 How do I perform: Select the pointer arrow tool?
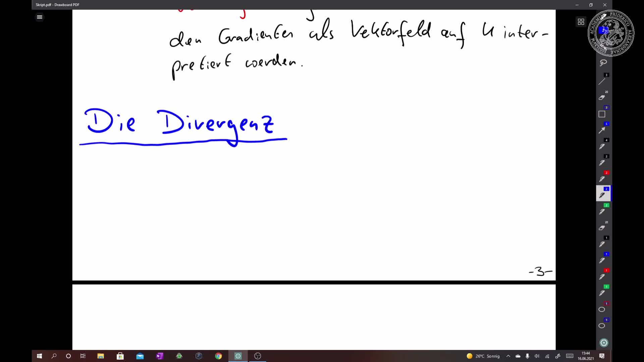[x=602, y=130]
